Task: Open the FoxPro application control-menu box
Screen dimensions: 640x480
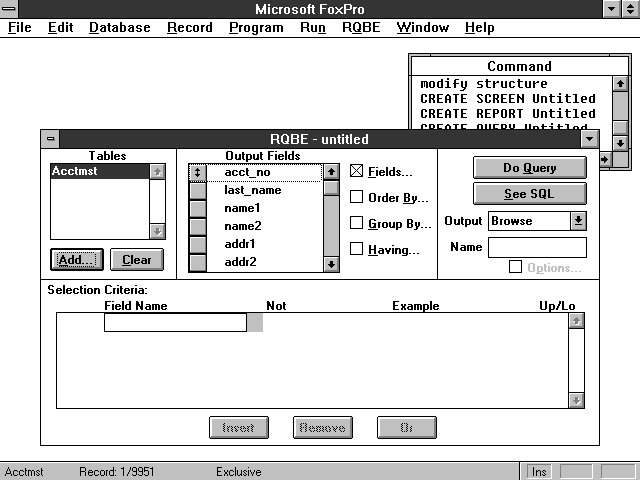Action: coord(10,9)
